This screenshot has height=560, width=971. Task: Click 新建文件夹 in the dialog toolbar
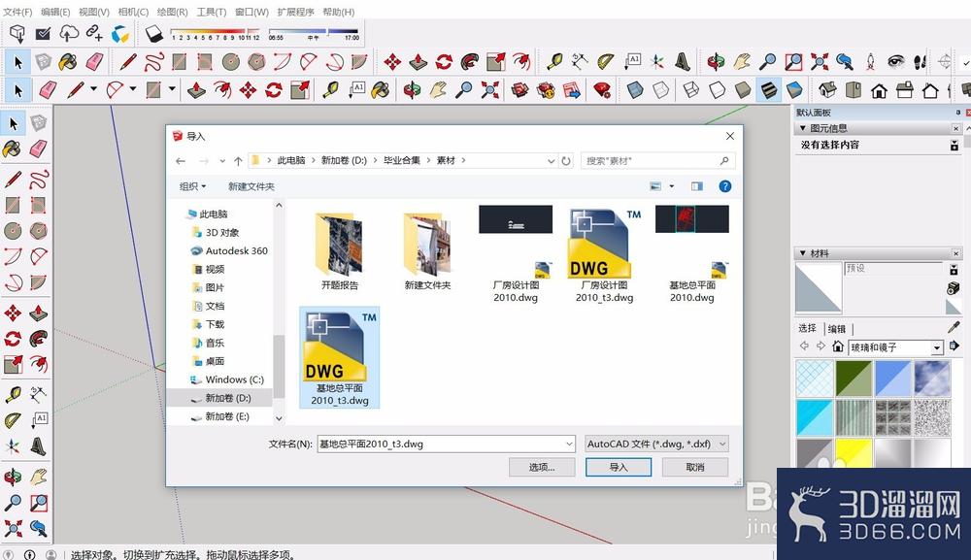[251, 186]
